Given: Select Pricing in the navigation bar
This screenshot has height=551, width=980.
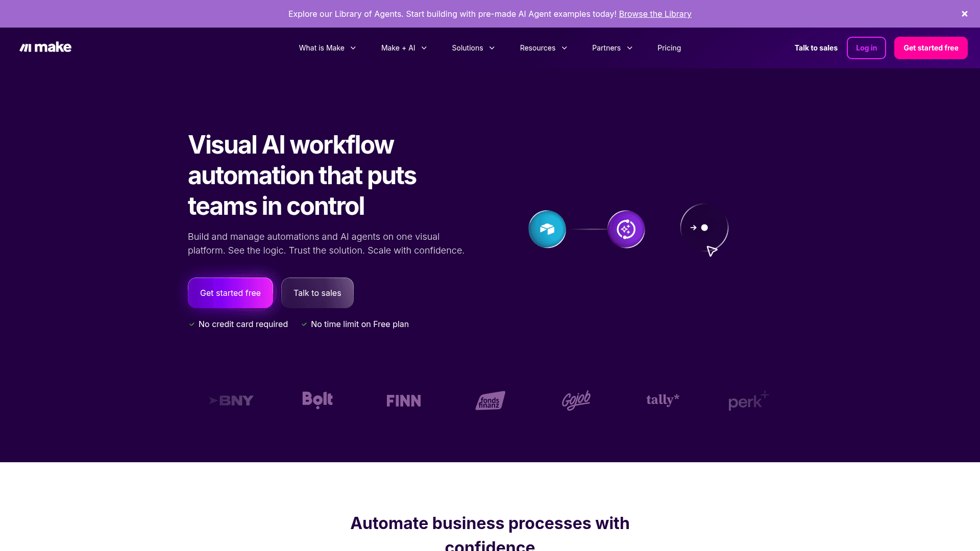Looking at the screenshot, I should coord(669,47).
